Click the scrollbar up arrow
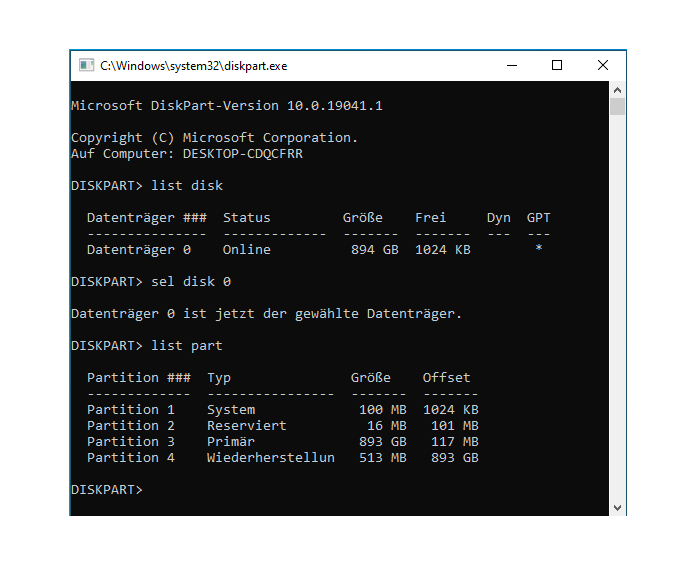Screen dimensions: 696x564 tap(617, 90)
